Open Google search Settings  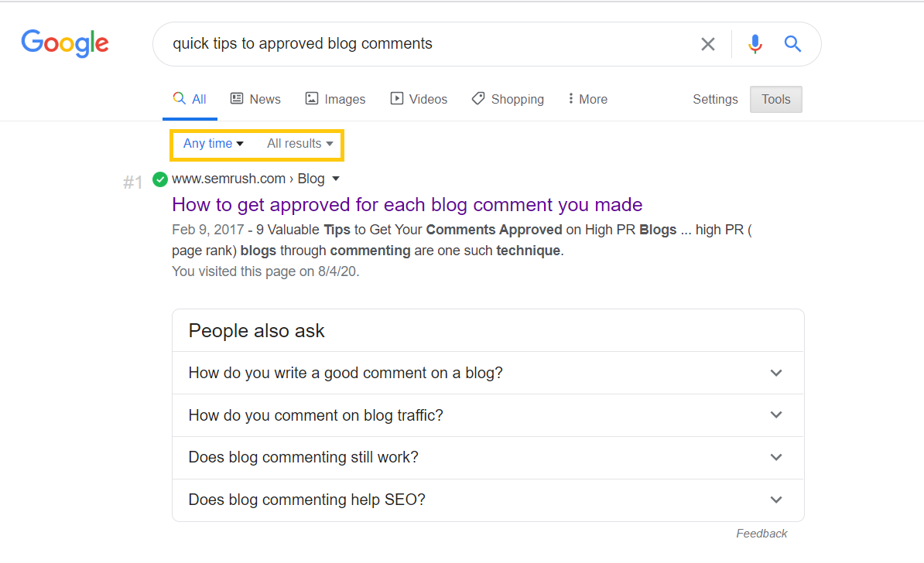714,99
